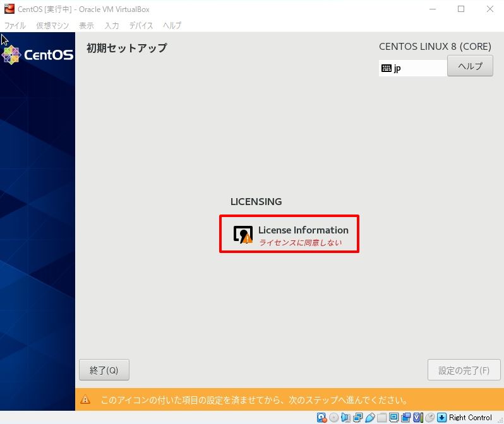Viewport: 504px width, 424px height.
Task: Click the display status icon
Action: [393, 417]
